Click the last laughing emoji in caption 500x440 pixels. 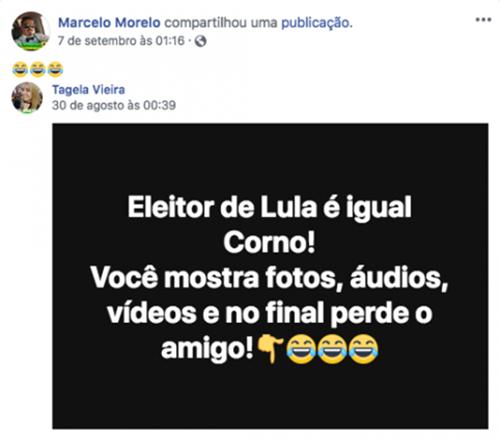[55, 69]
